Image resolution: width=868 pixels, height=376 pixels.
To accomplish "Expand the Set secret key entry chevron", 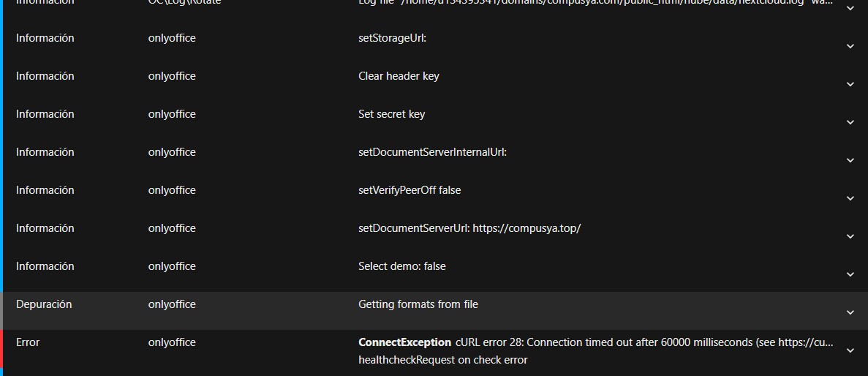I will click(850, 122).
